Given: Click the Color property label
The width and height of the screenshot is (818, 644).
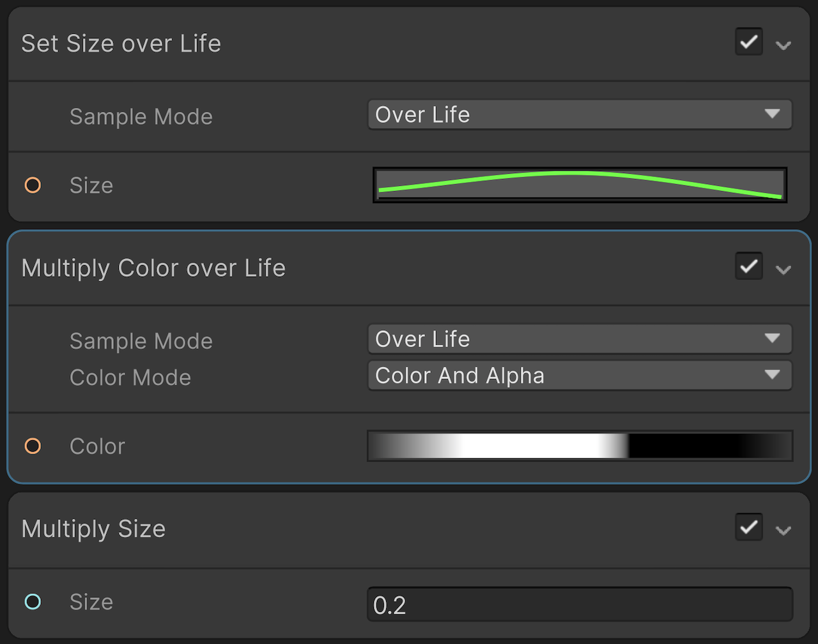Looking at the screenshot, I should [97, 446].
